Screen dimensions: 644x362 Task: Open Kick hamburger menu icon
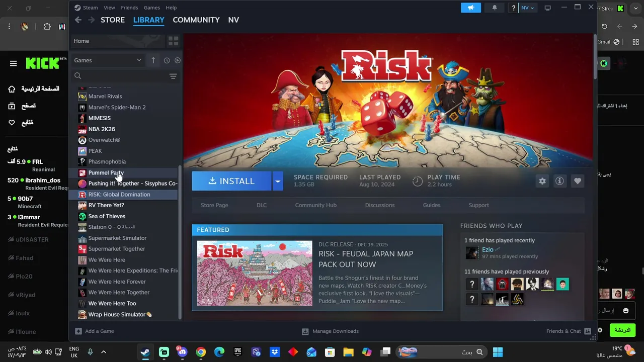pos(14,63)
